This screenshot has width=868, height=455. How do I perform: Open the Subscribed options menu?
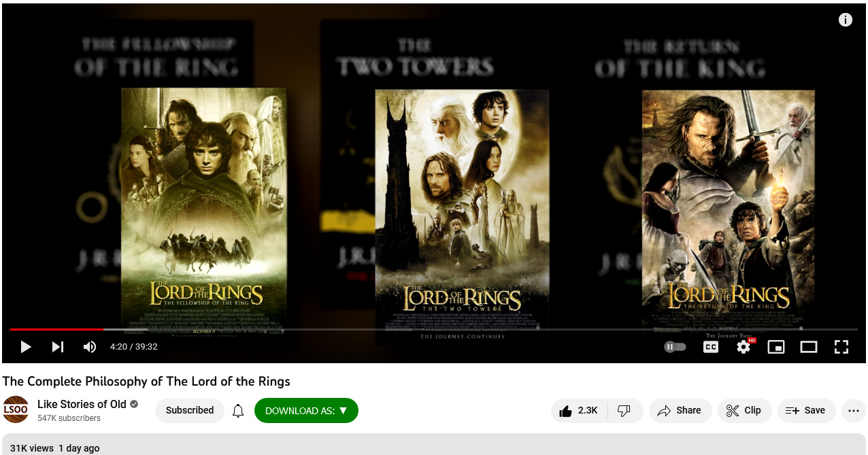(x=190, y=411)
